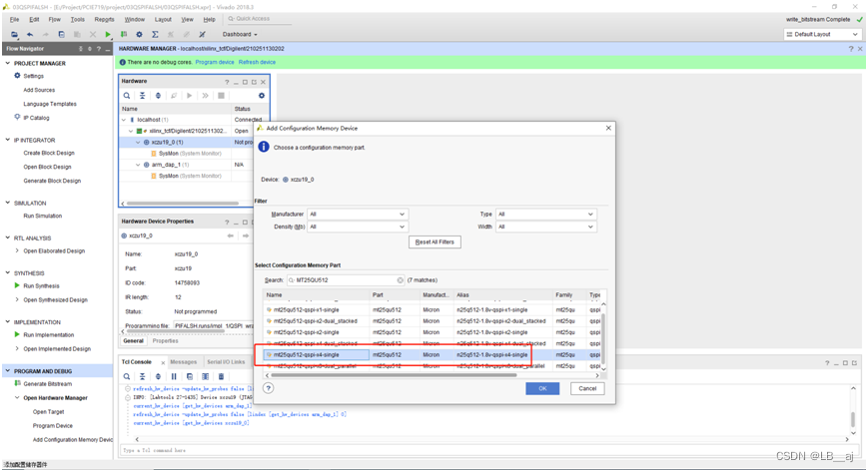Image resolution: width=868 pixels, height=472 pixels.
Task: Open the Manufacturer filter dropdown
Action: pos(358,215)
